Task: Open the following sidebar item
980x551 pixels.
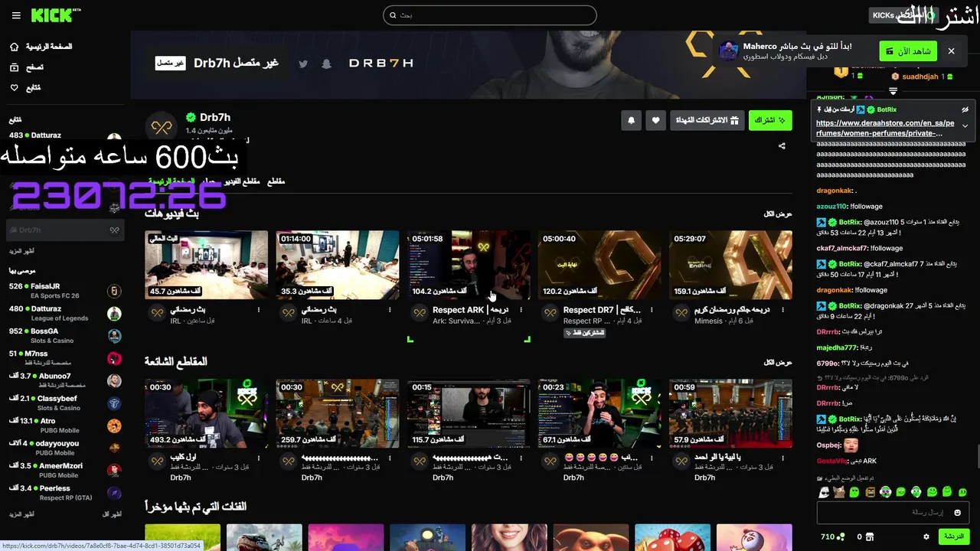Action: (x=24, y=88)
